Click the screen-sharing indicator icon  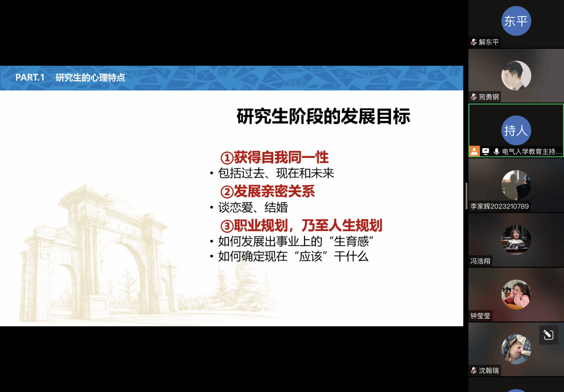click(x=486, y=152)
